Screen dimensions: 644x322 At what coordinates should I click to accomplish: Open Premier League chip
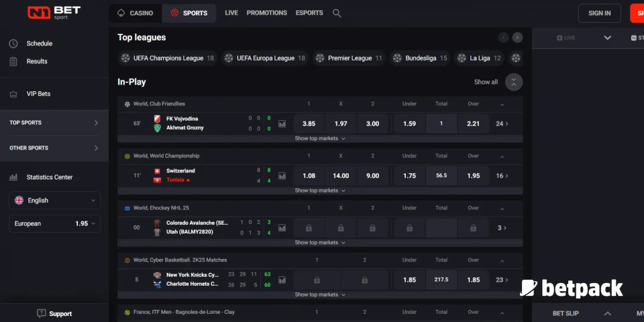tap(349, 58)
